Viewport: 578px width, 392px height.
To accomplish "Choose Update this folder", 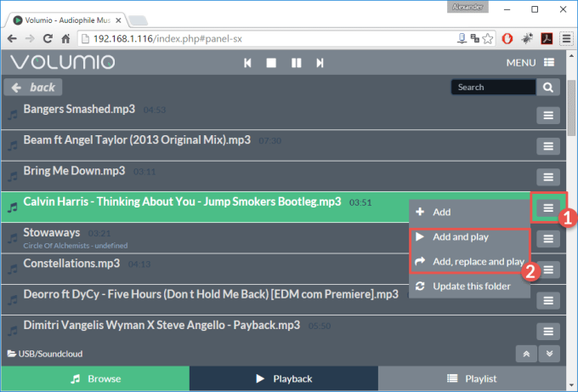I will click(x=469, y=287).
